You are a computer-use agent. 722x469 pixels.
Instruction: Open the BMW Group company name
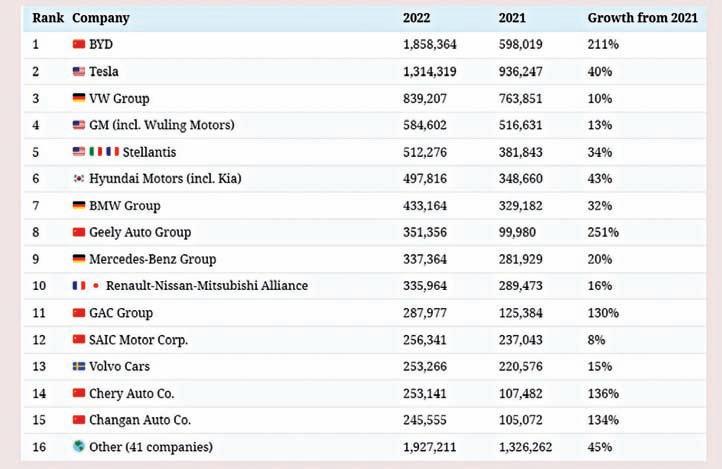point(125,206)
